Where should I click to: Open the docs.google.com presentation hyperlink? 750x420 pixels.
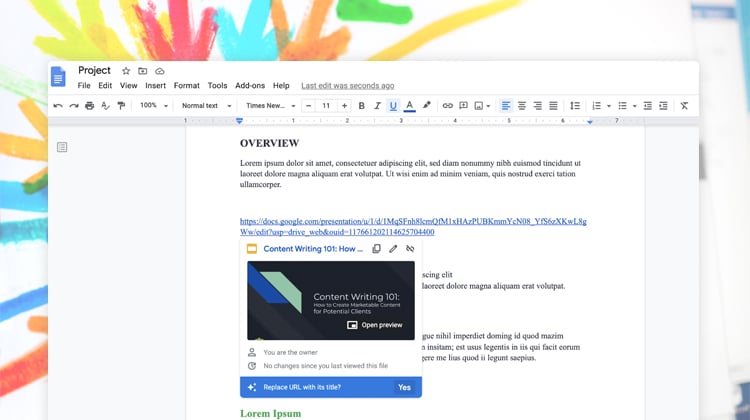[413, 227]
